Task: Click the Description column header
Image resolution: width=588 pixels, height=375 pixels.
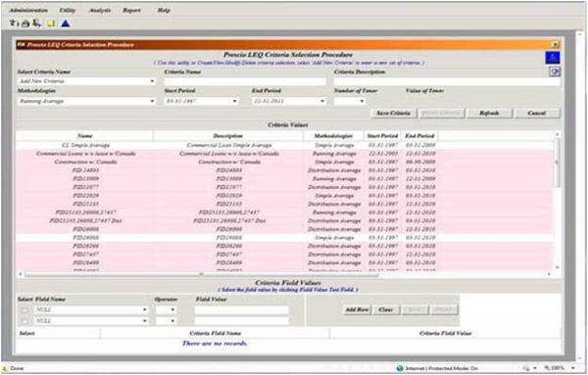Action: (228, 136)
